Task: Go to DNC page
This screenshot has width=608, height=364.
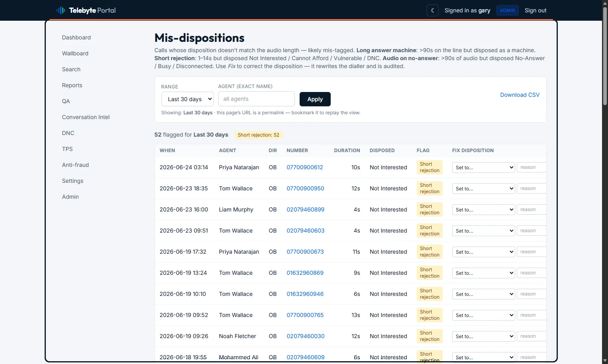Action: [x=68, y=133]
